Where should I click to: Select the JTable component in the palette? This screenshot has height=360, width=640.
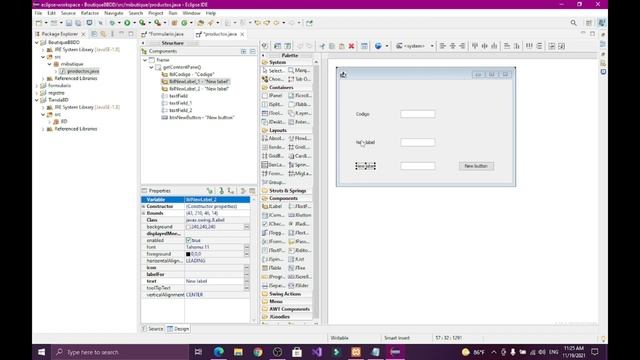[273, 268]
